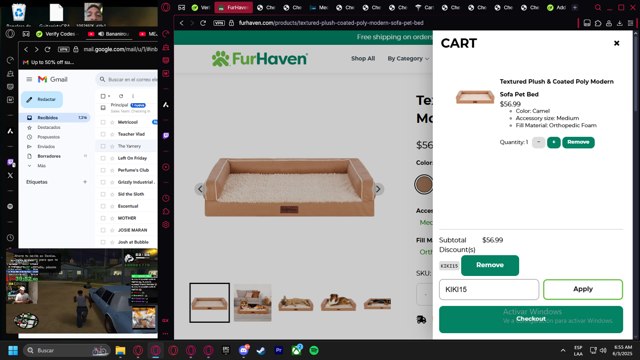640x360 pixels.
Task: Open the cart item's product thumbnail
Action: [x=475, y=97]
